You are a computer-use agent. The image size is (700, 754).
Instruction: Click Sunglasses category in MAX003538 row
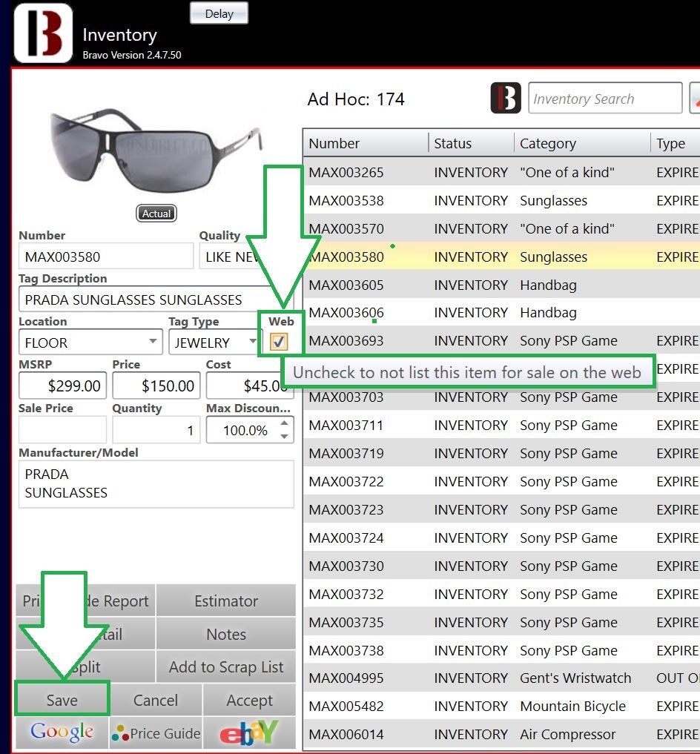(553, 200)
